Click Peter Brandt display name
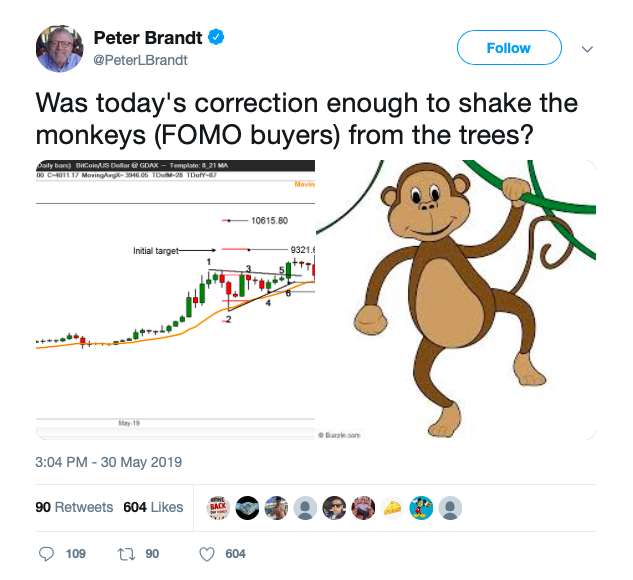The width and height of the screenshot is (633, 580). [148, 38]
